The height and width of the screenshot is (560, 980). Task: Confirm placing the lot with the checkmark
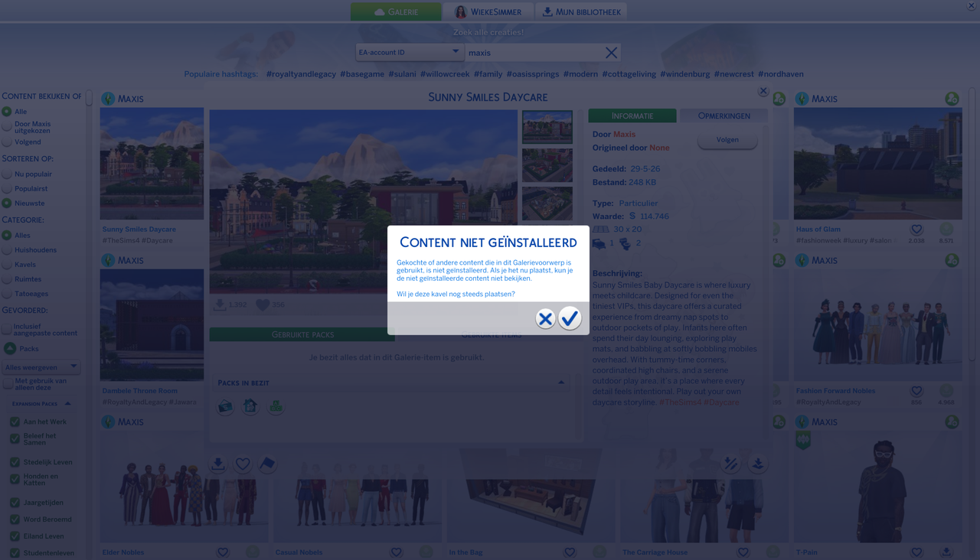tap(570, 318)
